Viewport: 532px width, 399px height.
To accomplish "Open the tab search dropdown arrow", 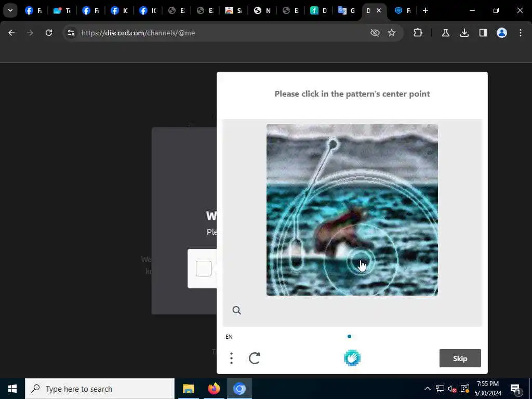I will tap(10, 10).
